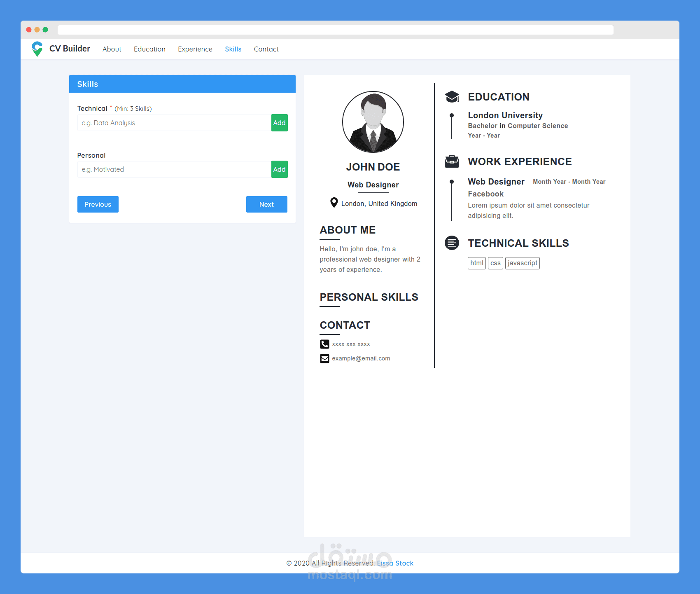Click the Lorem ipsum job description
The image size is (700, 594).
pos(529,210)
